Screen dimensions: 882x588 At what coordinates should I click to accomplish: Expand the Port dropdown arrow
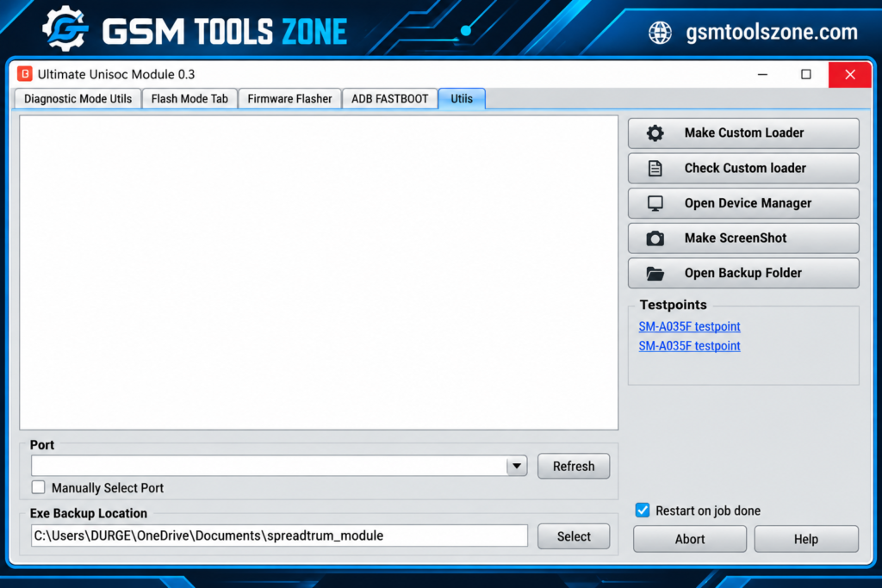517,466
